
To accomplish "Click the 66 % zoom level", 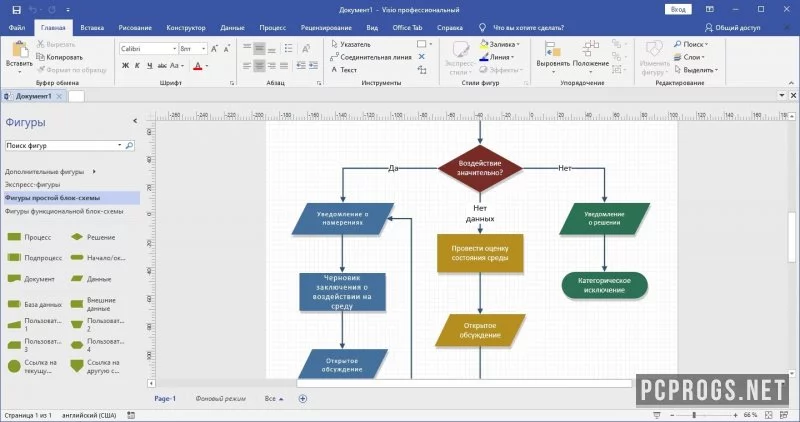I will pos(751,415).
